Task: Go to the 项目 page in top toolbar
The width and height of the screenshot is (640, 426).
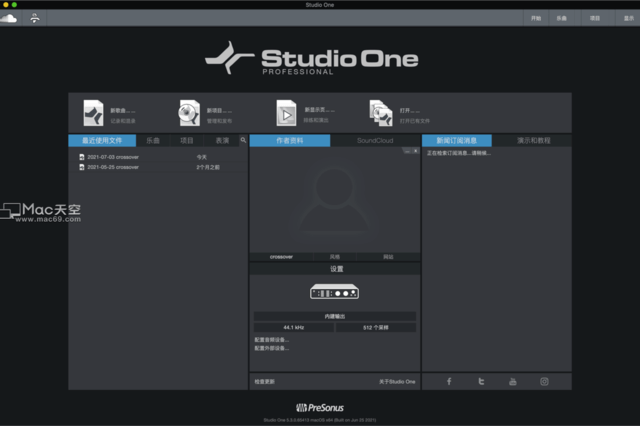Action: pyautogui.click(x=595, y=18)
